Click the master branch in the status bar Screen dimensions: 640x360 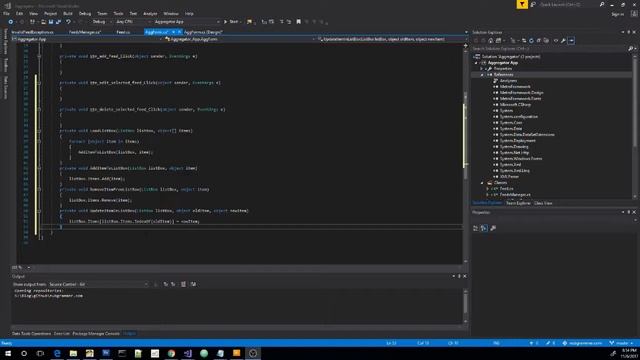coord(622,343)
